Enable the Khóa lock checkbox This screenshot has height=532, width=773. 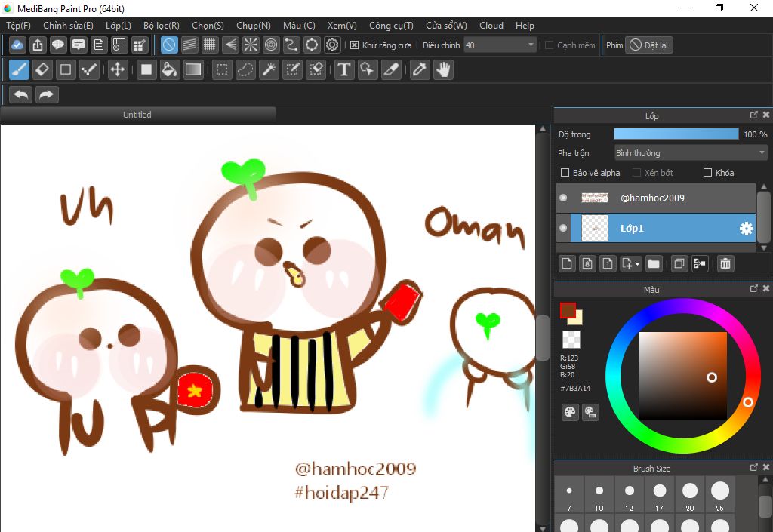click(x=707, y=172)
